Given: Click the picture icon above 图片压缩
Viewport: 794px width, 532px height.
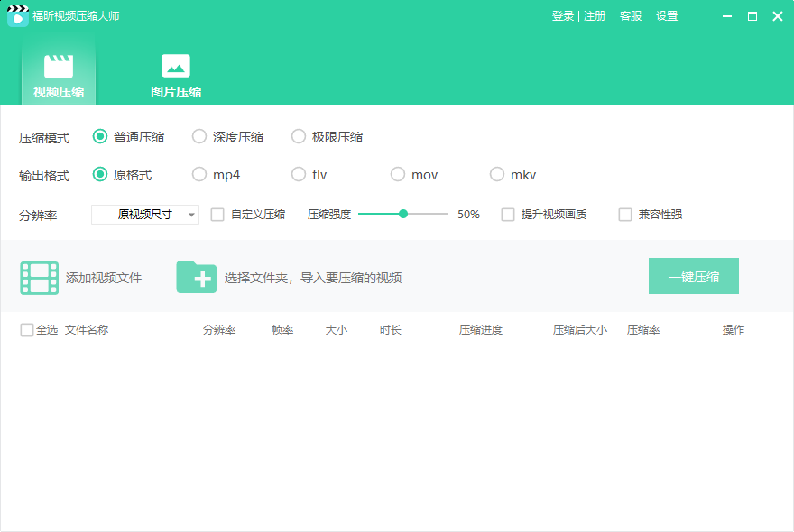Looking at the screenshot, I should pyautogui.click(x=175, y=64).
